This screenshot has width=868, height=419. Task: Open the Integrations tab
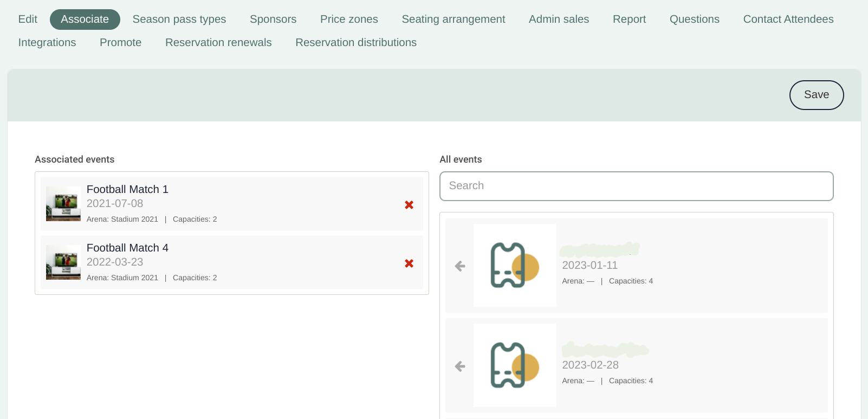(47, 42)
